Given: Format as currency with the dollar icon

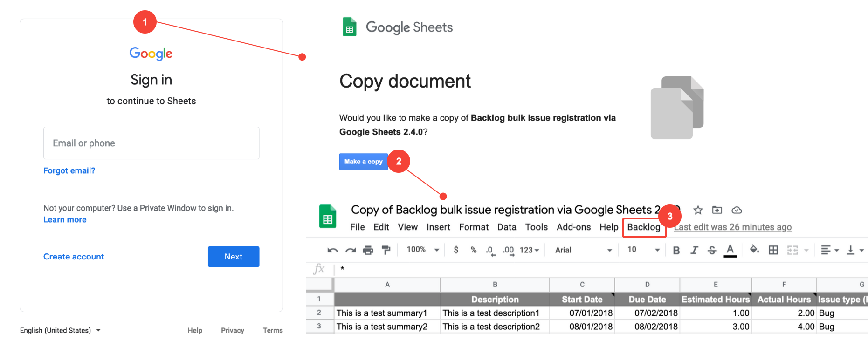Looking at the screenshot, I should click(x=456, y=250).
